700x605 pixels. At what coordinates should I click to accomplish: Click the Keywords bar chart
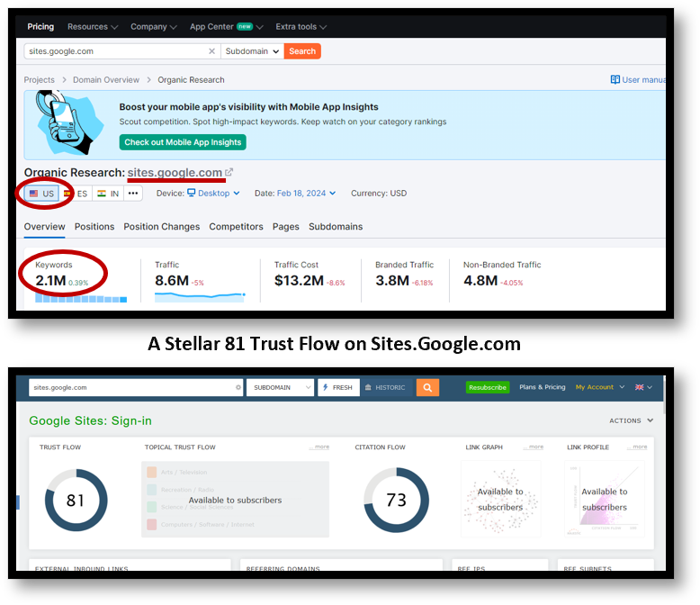coord(81,298)
